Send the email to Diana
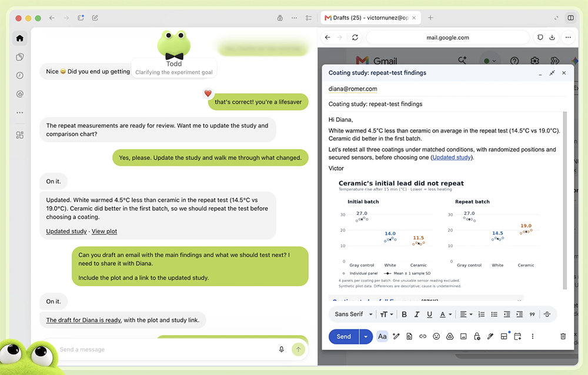This screenshot has width=588, height=375. 343,336
